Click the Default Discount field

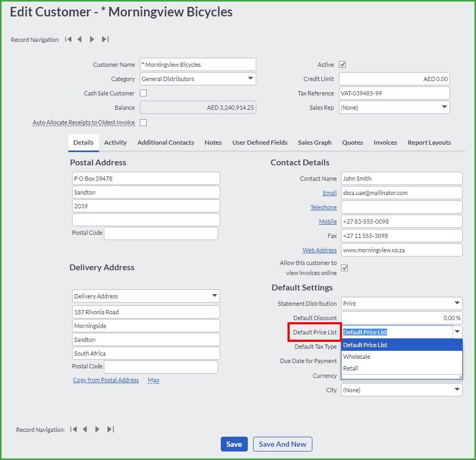pyautogui.click(x=402, y=318)
